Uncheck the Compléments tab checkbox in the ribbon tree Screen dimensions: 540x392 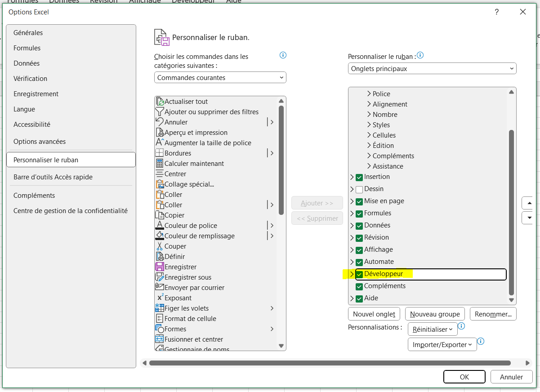click(359, 286)
